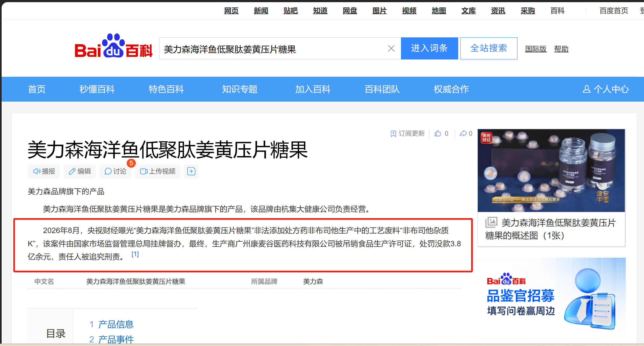
Task: Click the Baidu Baike logo
Action: [114, 46]
